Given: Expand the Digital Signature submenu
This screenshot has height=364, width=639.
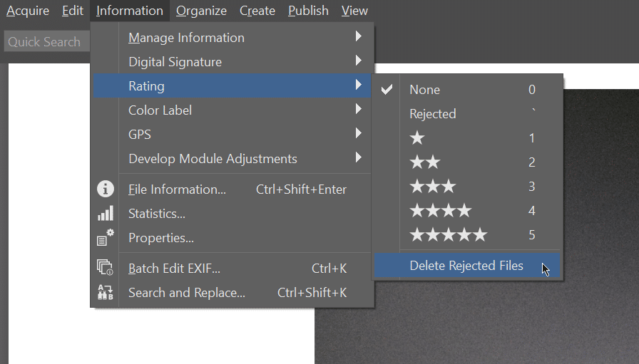Looking at the screenshot, I should click(232, 61).
